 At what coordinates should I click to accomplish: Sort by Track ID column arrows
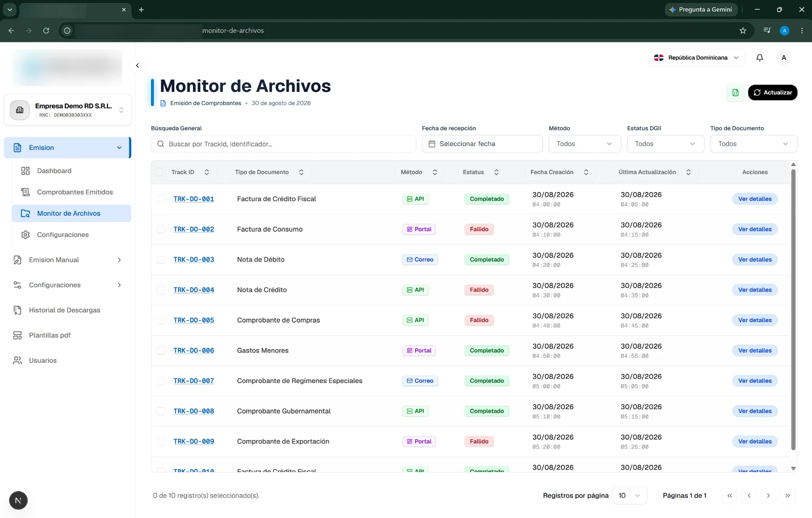pos(207,172)
